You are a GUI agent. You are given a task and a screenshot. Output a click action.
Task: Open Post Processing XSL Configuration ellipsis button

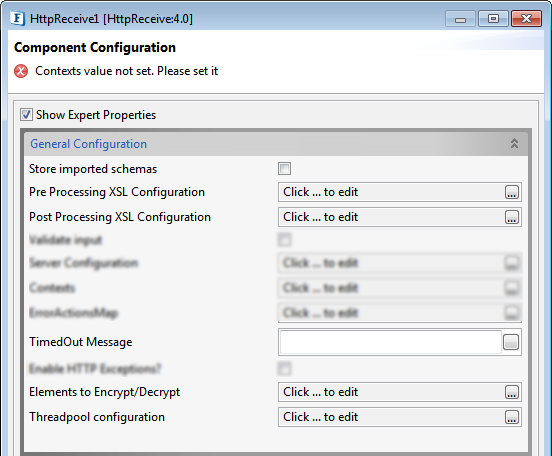pos(512,217)
